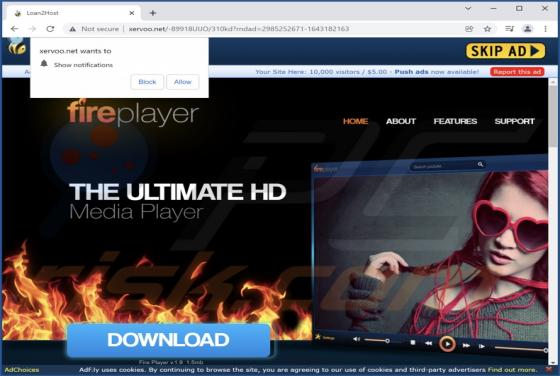Click the fast-forward button in the player

click(466, 345)
